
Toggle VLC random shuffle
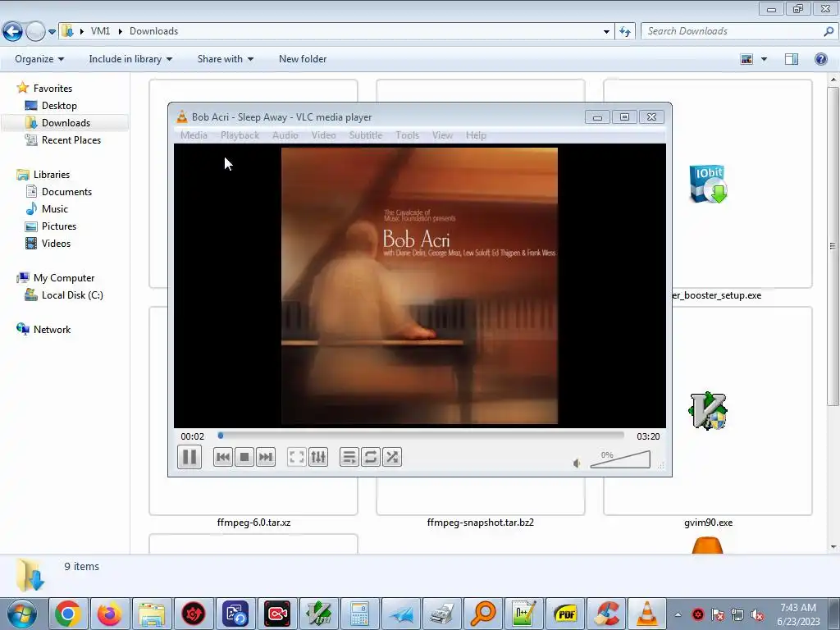point(392,457)
